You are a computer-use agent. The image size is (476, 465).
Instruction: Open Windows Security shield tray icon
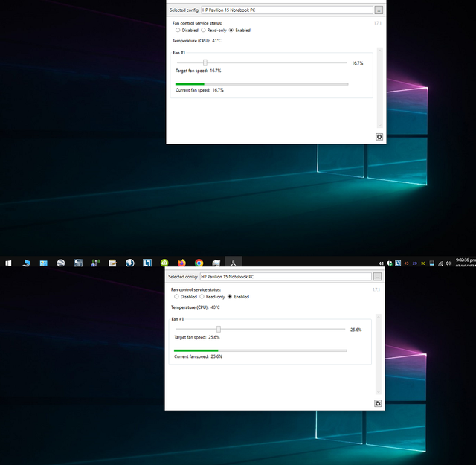coord(389,263)
